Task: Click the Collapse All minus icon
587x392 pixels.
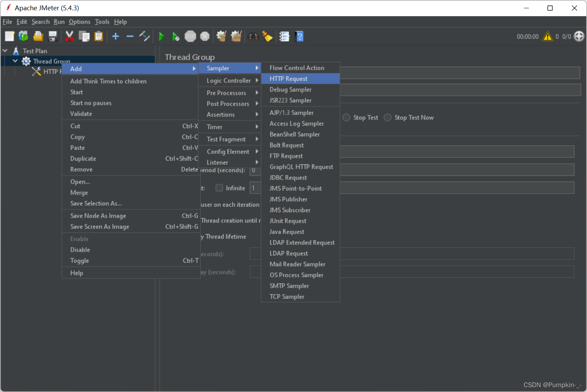Action: 130,36
